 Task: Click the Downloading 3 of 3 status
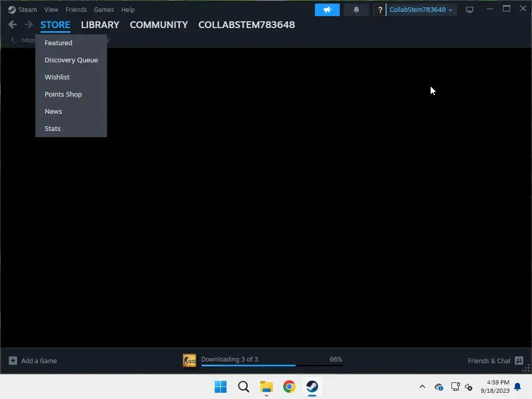coord(230,359)
